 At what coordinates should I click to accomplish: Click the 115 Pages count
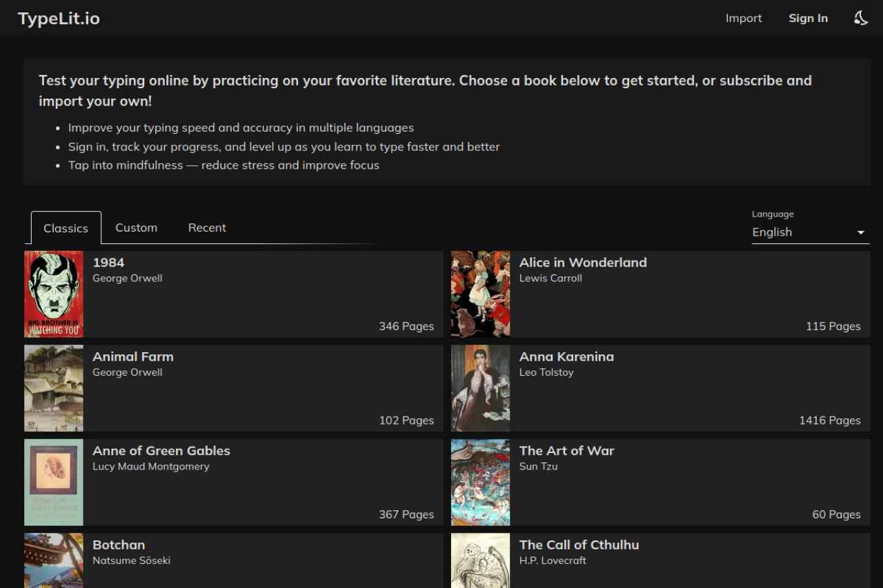pyautogui.click(x=833, y=327)
